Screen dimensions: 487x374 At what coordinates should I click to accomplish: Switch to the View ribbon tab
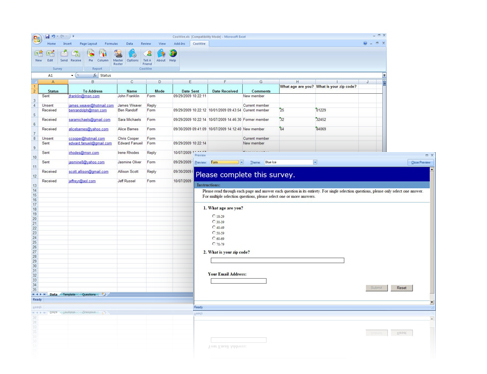[x=162, y=44]
